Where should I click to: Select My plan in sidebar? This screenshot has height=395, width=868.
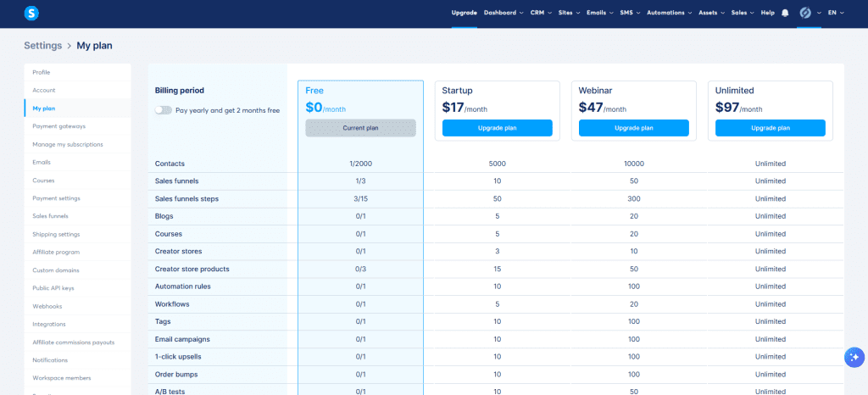pos(77,108)
